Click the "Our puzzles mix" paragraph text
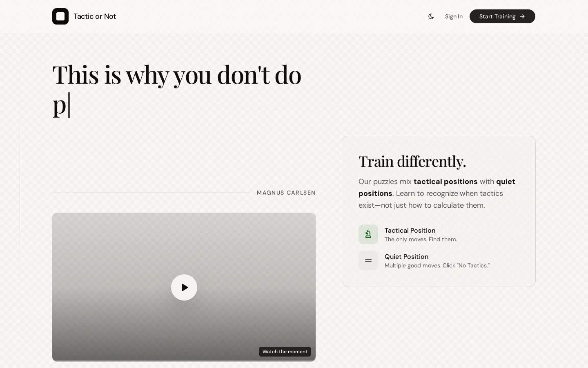The image size is (588, 368). pyautogui.click(x=437, y=193)
